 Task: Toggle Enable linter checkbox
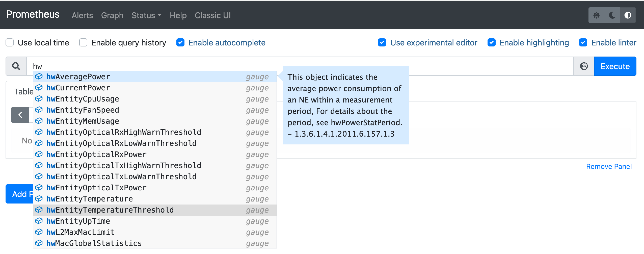[583, 42]
